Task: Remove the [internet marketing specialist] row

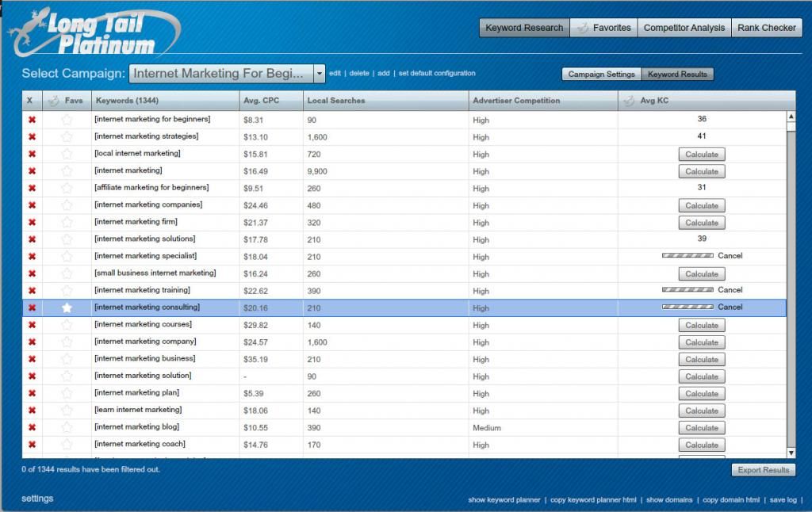Action: click(32, 256)
